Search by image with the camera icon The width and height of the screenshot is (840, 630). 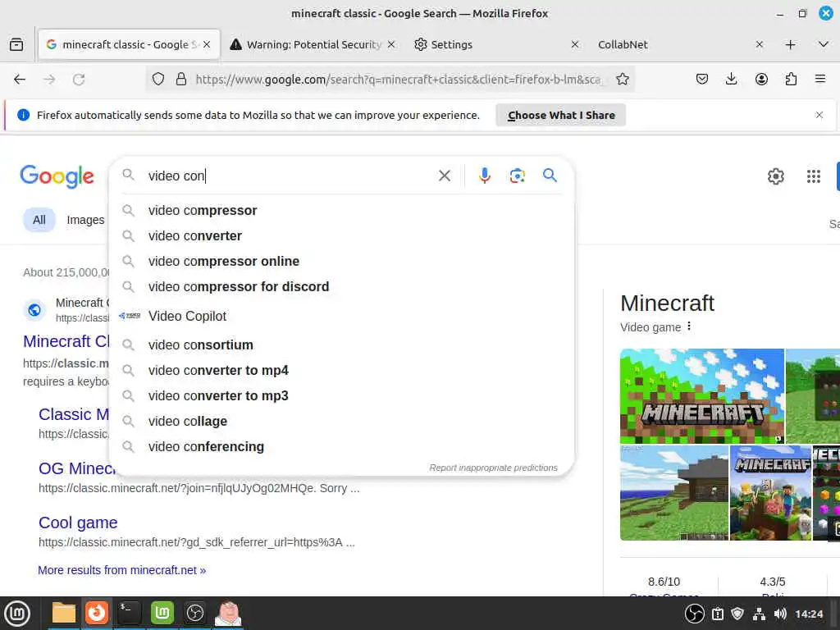pyautogui.click(x=517, y=176)
